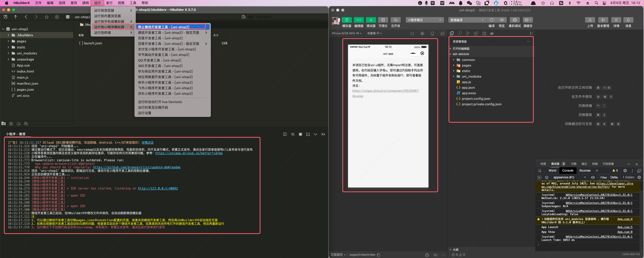Image resolution: width=644 pixels, height=258 pixels.
Task: Click the 详情点击 link in the HBuilderX console
Action: (148, 143)
